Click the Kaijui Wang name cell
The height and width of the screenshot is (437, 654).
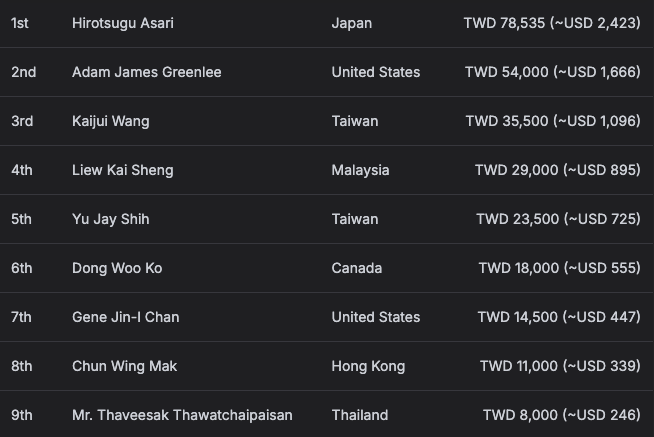pyautogui.click(x=111, y=121)
